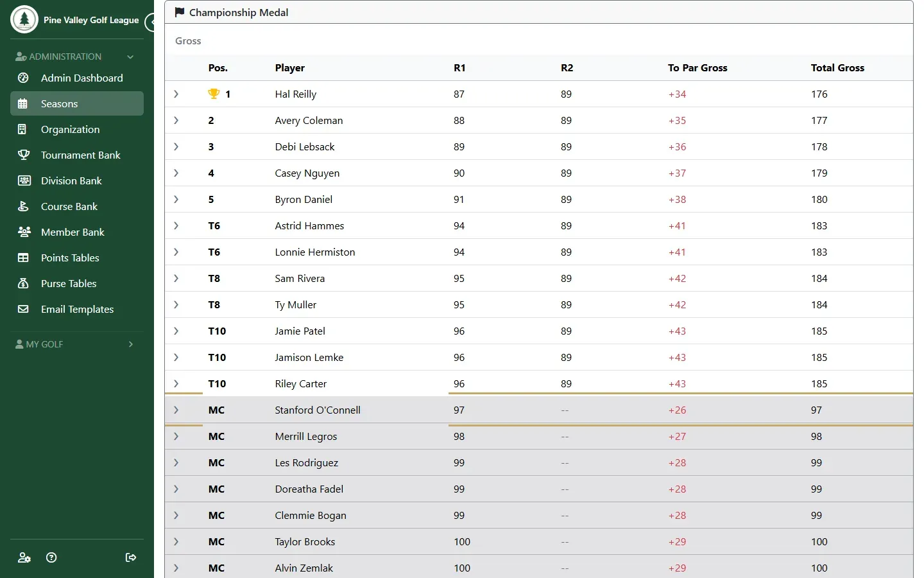The height and width of the screenshot is (578, 924).
Task: Click the R2 column header
Action: pos(567,67)
